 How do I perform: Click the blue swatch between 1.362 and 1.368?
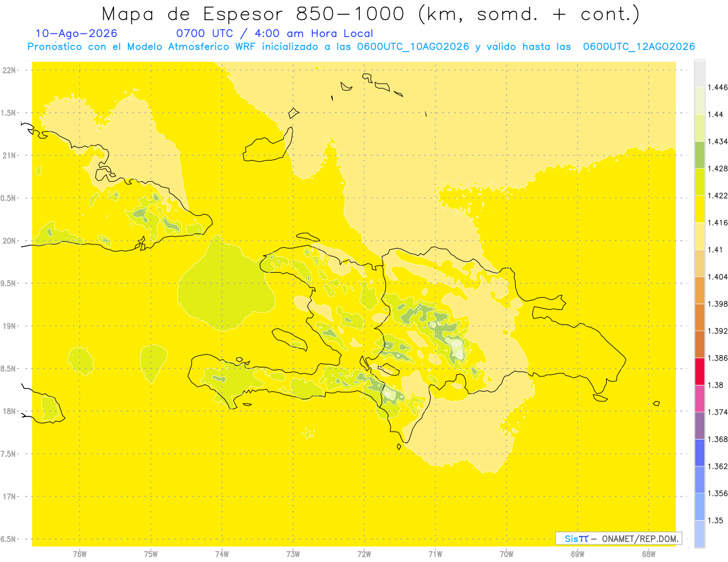[699, 453]
